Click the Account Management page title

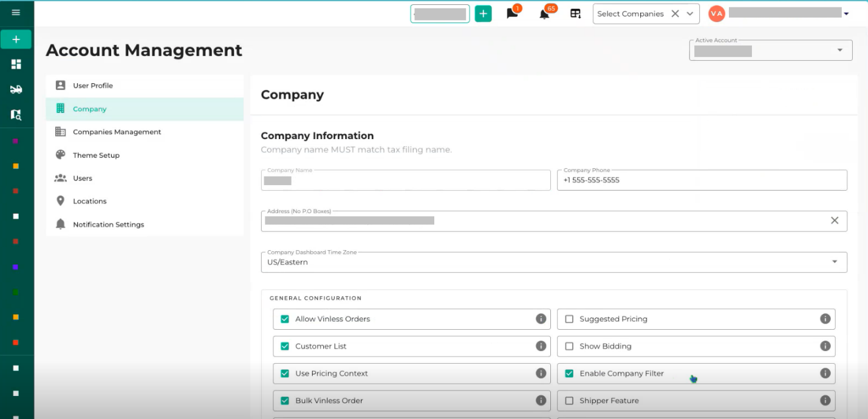point(144,50)
